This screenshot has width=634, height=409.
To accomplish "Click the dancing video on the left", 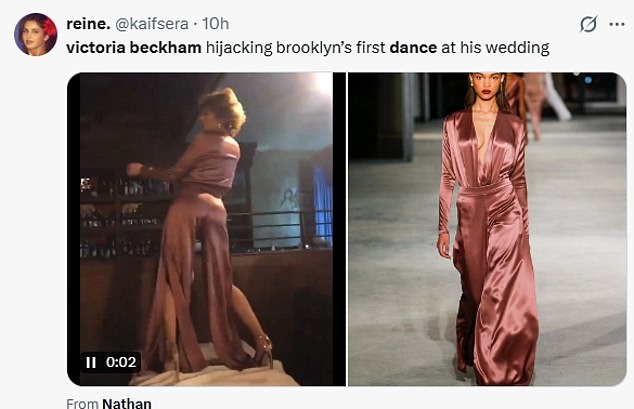I will coord(205,229).
